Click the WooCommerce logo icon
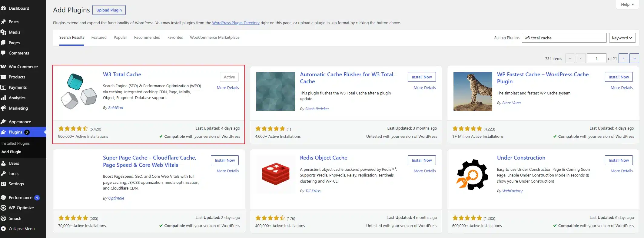 coord(3,67)
